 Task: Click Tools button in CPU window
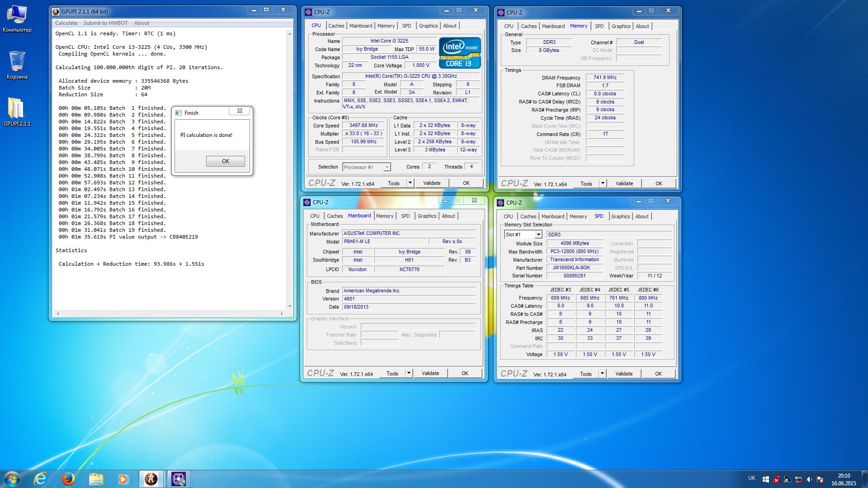point(394,183)
